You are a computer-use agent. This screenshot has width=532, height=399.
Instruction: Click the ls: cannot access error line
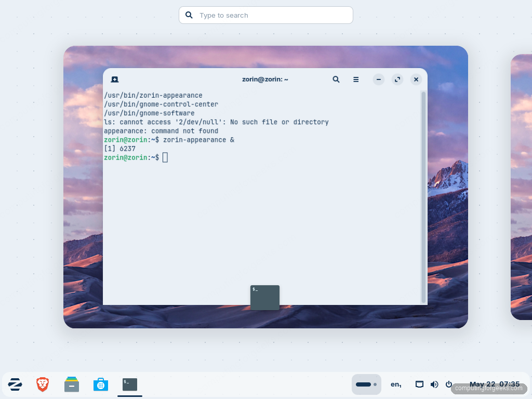click(216, 122)
